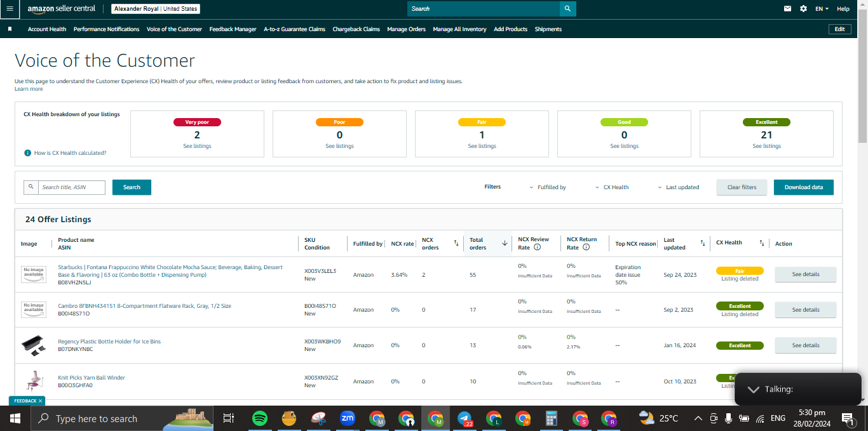This screenshot has height=431, width=868.
Task: Close the FEEDBACK tab with its X
Action: pyautogui.click(x=41, y=401)
